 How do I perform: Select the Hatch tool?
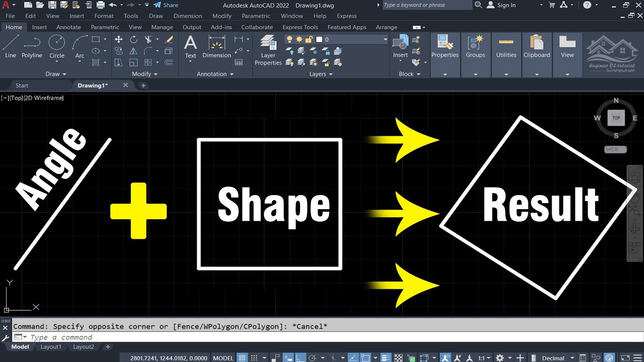pyautogui.click(x=96, y=62)
